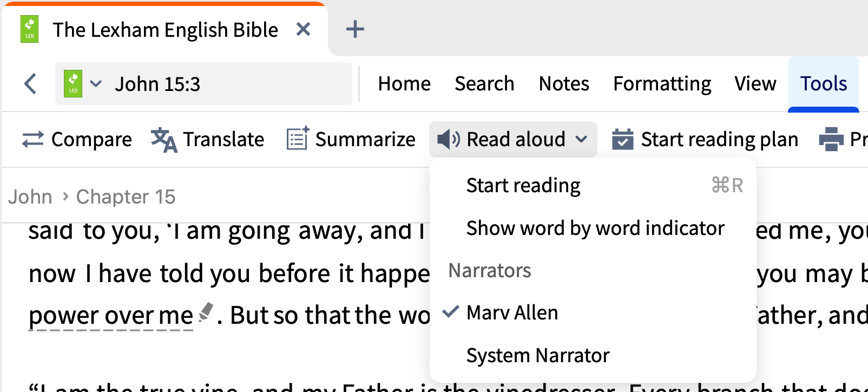Click the underlined 'power over me' text
The image size is (868, 392).
click(x=111, y=316)
